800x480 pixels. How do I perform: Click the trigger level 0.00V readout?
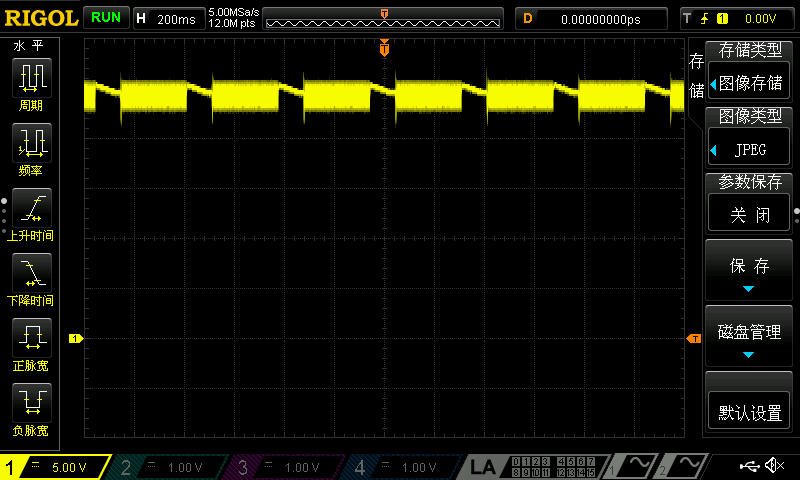pos(760,19)
